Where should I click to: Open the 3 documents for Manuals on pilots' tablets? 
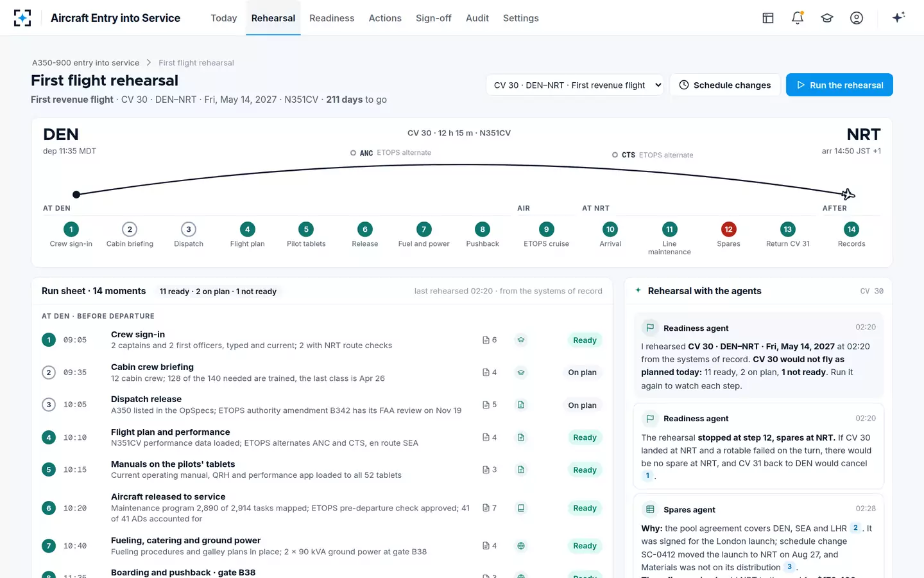490,469
